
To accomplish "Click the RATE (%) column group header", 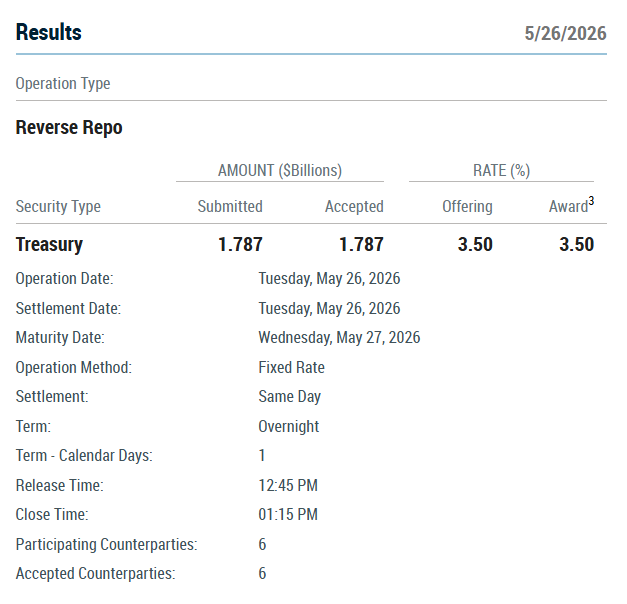I will click(501, 170).
